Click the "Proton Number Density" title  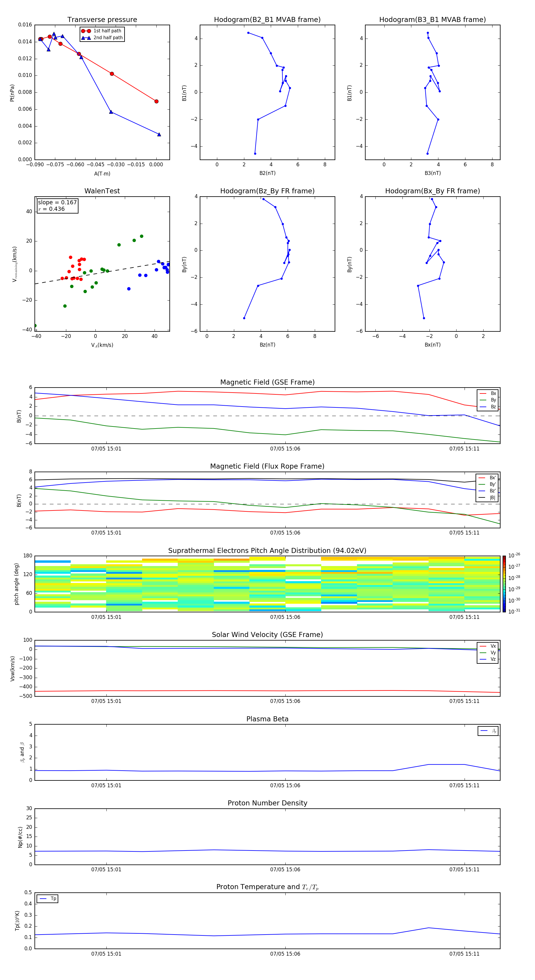(x=267, y=803)
